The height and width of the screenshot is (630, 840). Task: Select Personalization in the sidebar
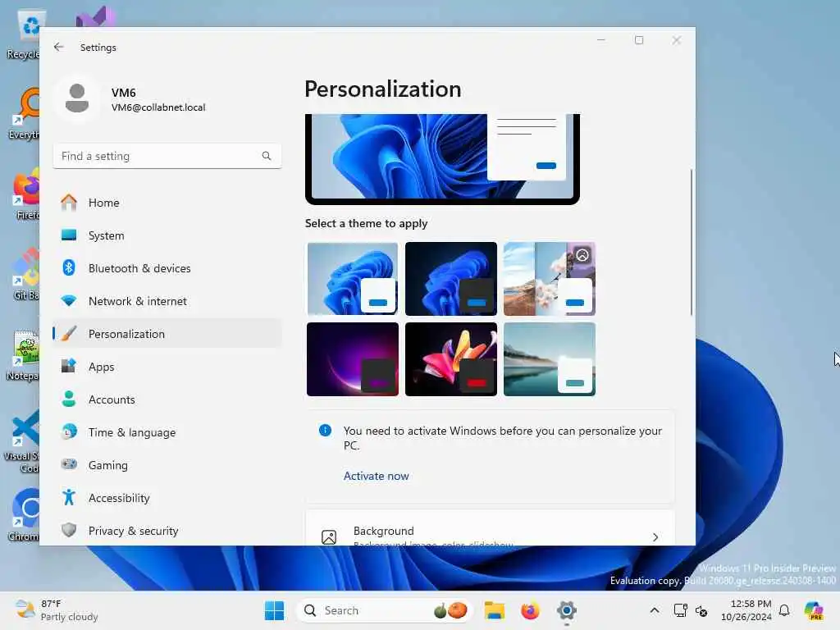pyautogui.click(x=167, y=334)
